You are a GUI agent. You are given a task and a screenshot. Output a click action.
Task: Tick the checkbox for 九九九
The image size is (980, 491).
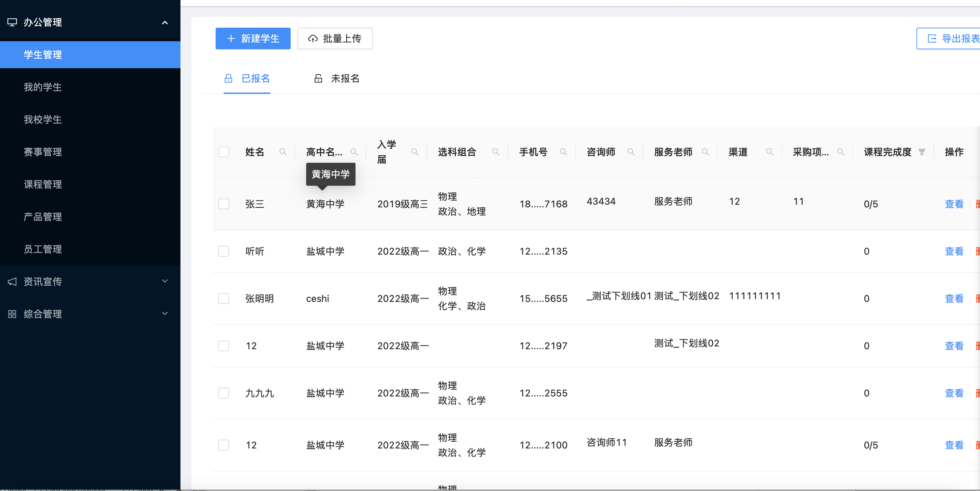click(224, 393)
